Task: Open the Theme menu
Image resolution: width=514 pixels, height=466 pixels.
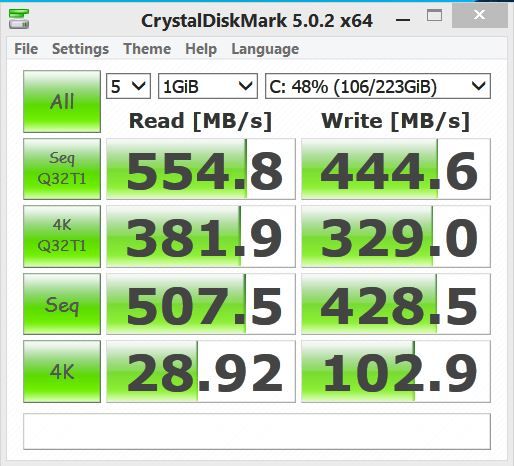Action: pos(147,49)
